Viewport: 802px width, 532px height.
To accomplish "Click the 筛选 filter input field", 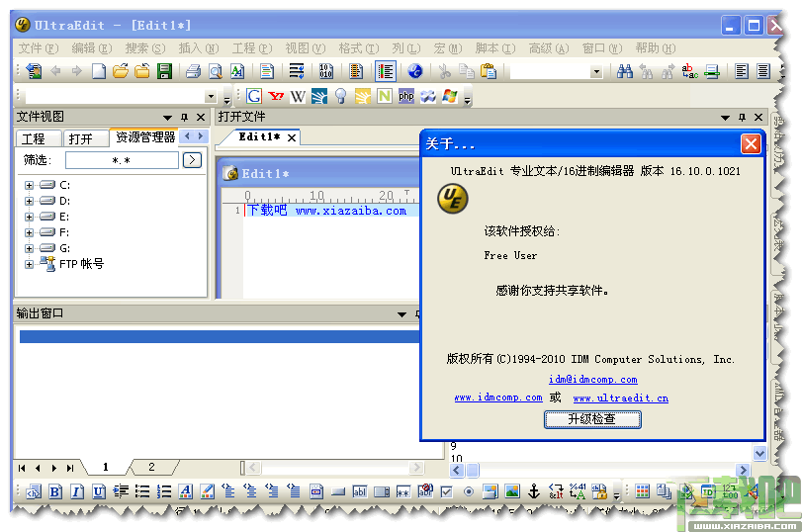I will (122, 160).
